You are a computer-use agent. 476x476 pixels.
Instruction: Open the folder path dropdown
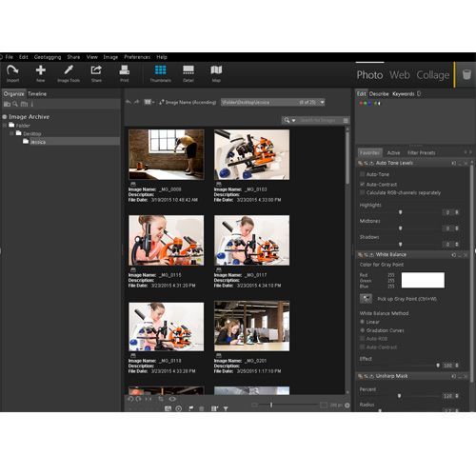[x=322, y=102]
